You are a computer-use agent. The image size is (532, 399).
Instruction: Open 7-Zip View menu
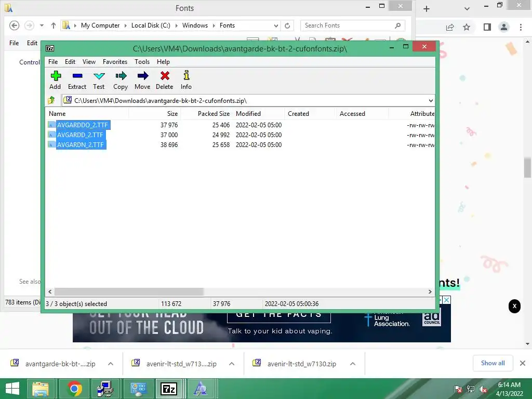(x=89, y=62)
